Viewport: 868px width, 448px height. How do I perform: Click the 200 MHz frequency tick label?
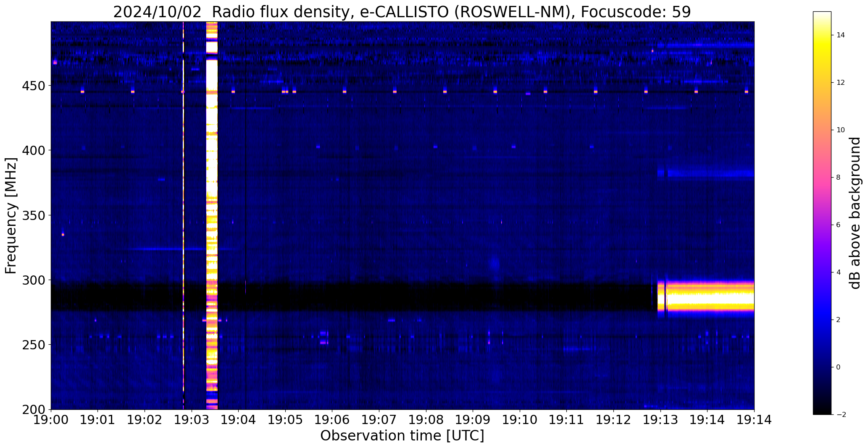pyautogui.click(x=33, y=409)
